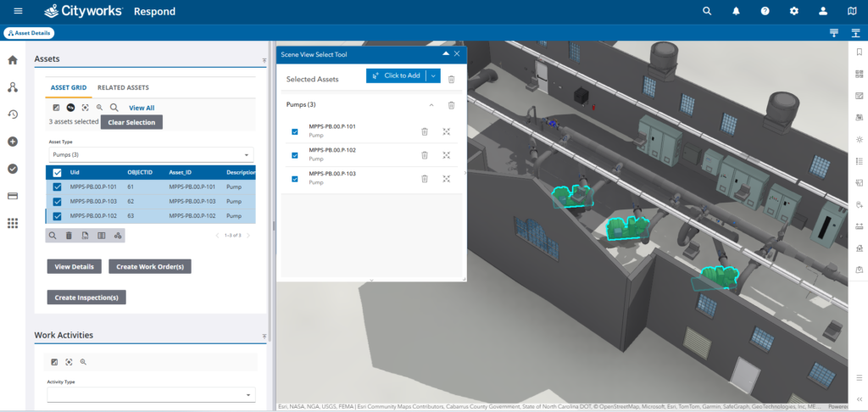This screenshot has width=868, height=412.
Task: Click the View All link
Action: coord(142,108)
